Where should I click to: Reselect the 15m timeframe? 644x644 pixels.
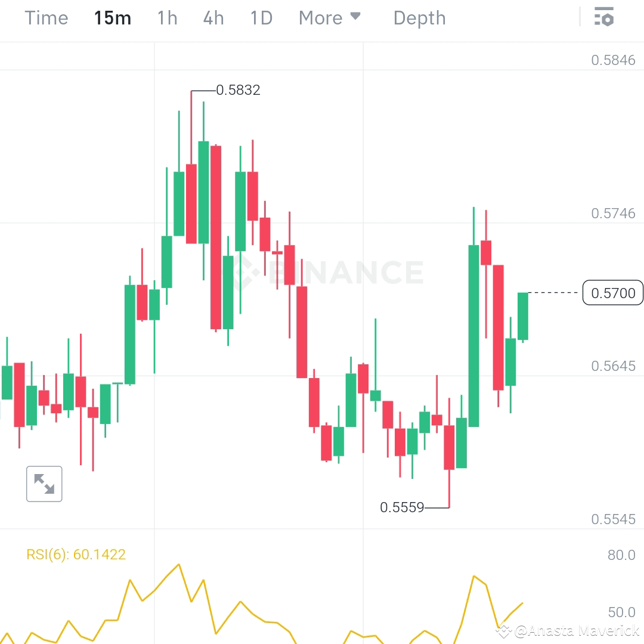pos(113,18)
